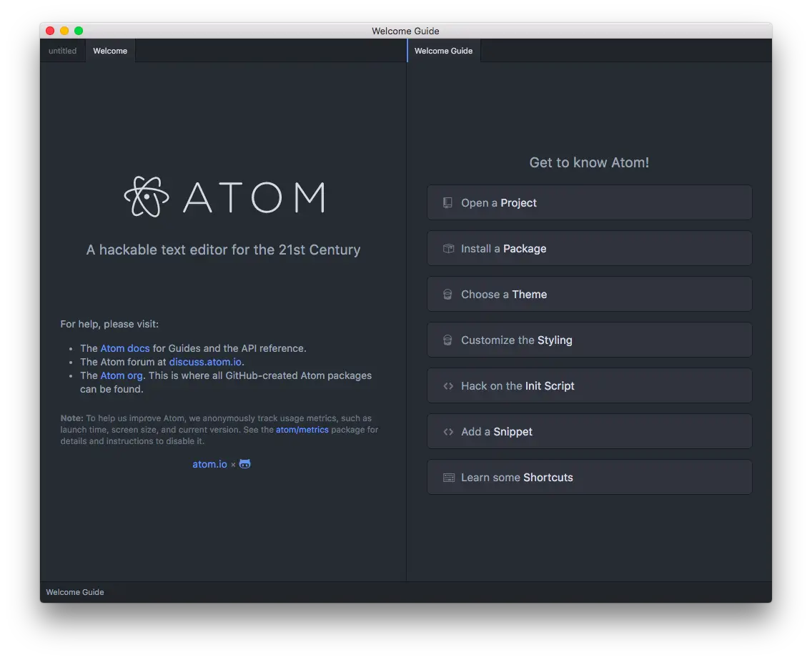Open the Atom org link
The width and height of the screenshot is (812, 660).
click(x=122, y=375)
